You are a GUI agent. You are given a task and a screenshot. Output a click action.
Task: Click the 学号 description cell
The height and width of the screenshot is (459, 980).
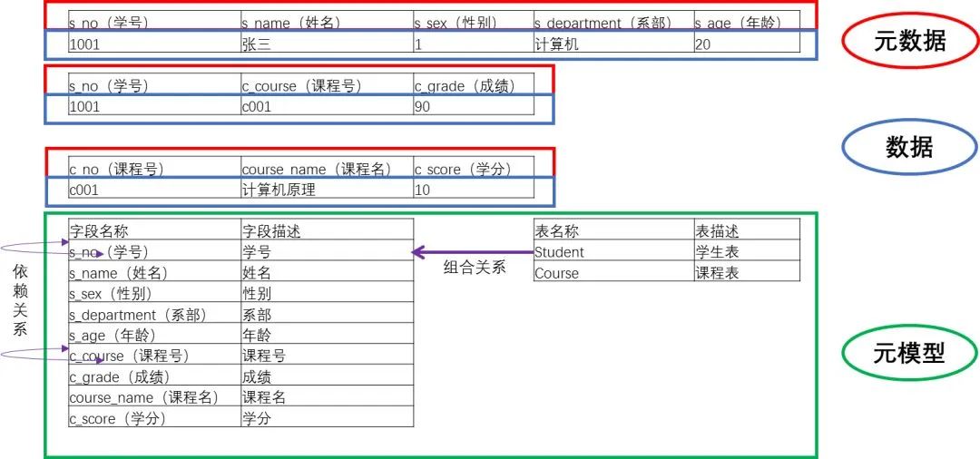pyautogui.click(x=327, y=250)
